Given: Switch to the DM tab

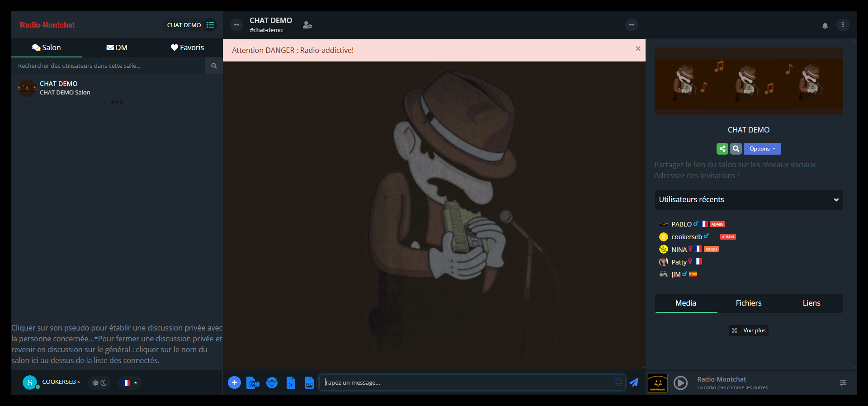Looking at the screenshot, I should click(117, 48).
